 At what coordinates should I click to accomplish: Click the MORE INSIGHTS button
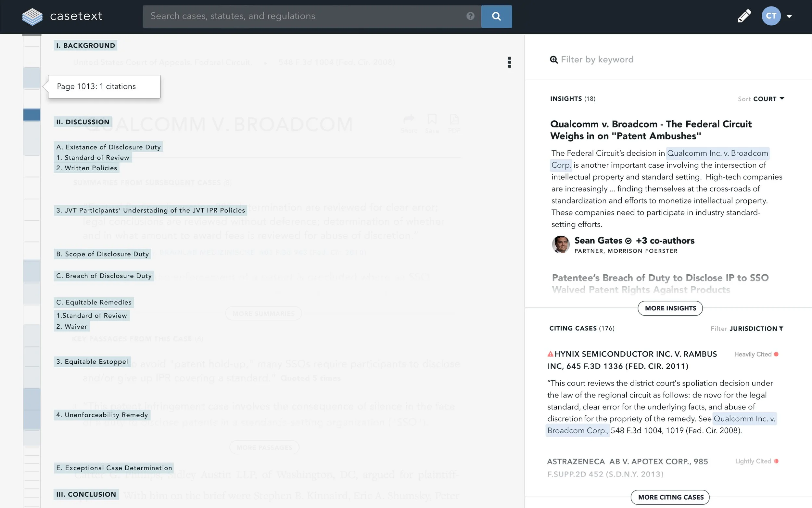[x=670, y=308]
